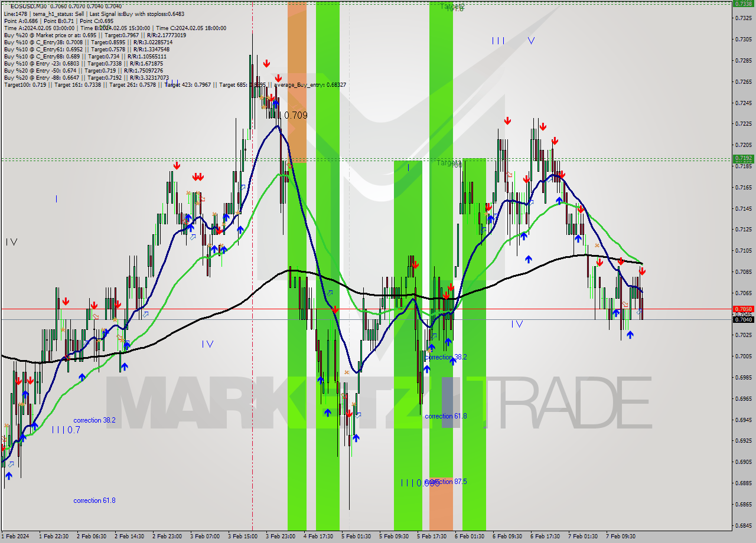Viewport: 756px width, 543px height.
Task: Click the '2 Feb 14:30' time axis label
Action: point(129,537)
